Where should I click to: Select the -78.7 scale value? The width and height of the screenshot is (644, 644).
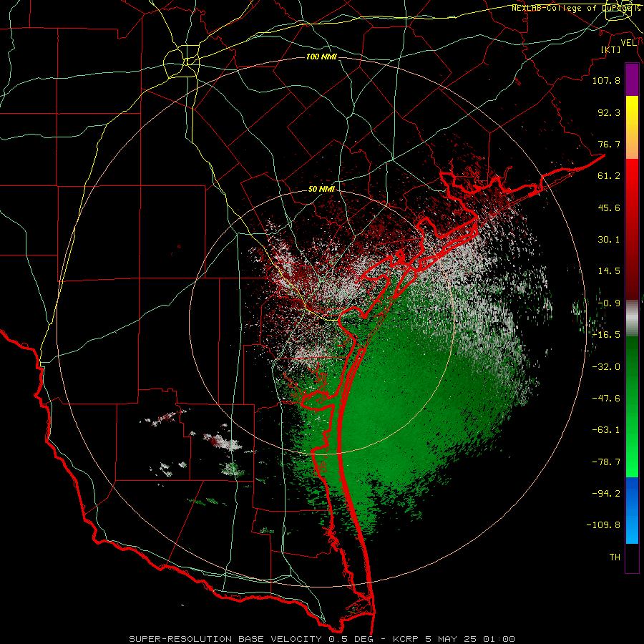click(606, 462)
